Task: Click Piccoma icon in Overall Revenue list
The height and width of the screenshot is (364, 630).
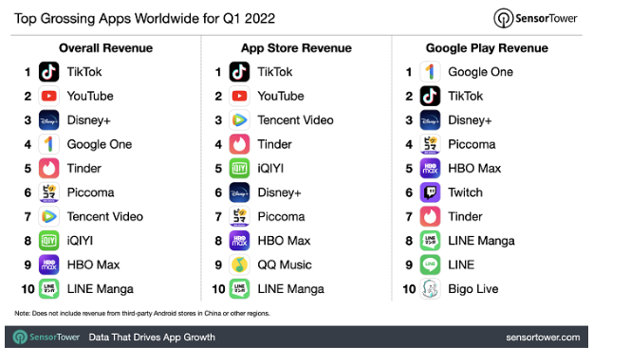Action: pos(49,192)
